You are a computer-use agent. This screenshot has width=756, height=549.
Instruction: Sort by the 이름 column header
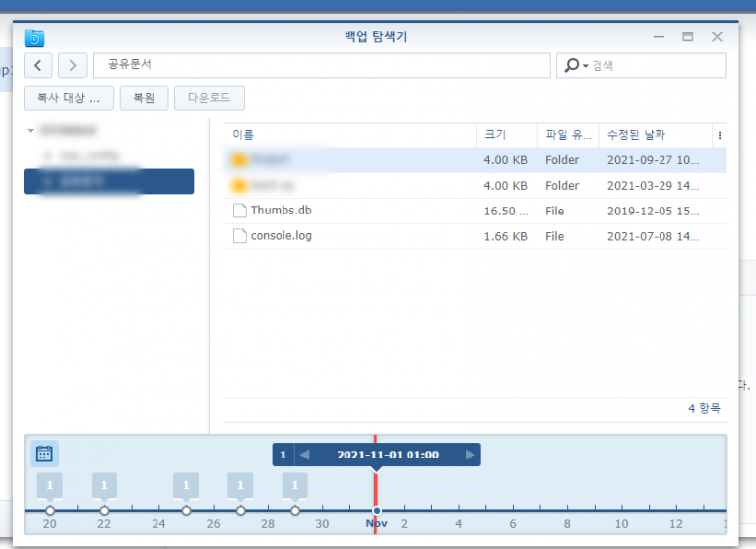coord(350,135)
